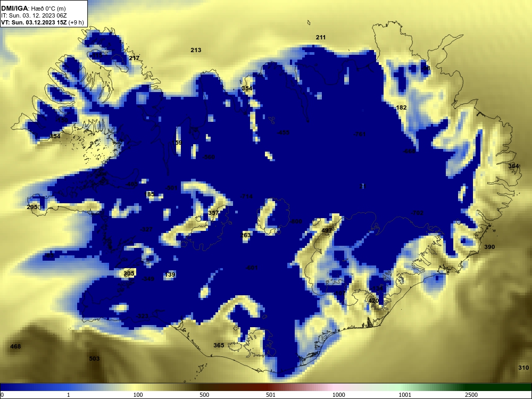Click the legend label 1001

pyautogui.click(x=405, y=395)
